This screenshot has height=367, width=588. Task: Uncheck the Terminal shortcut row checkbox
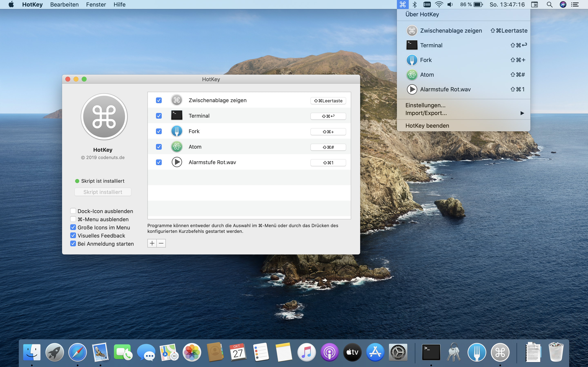click(159, 116)
